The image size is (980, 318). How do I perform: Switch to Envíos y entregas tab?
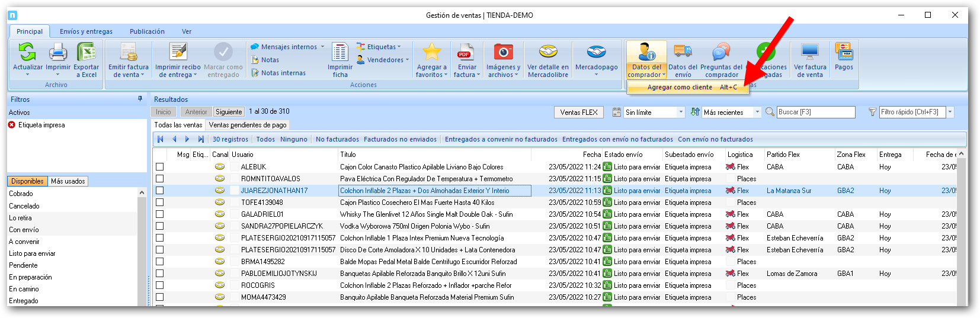click(x=86, y=31)
